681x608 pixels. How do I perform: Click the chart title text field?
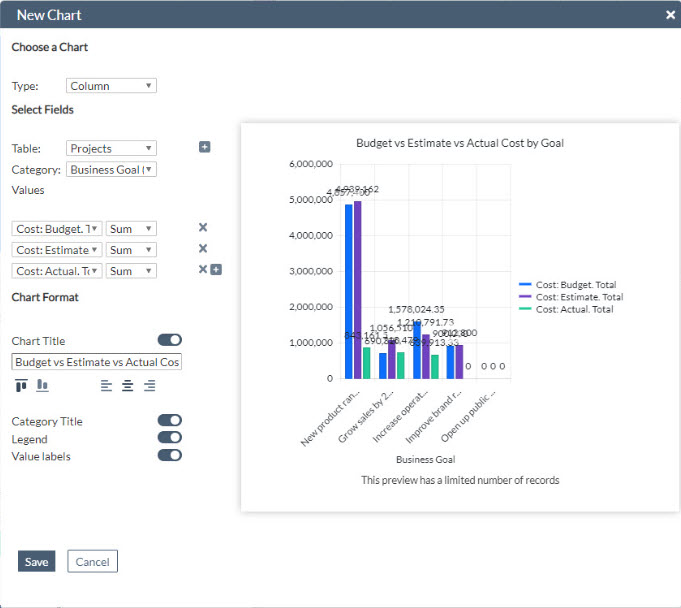click(x=97, y=362)
